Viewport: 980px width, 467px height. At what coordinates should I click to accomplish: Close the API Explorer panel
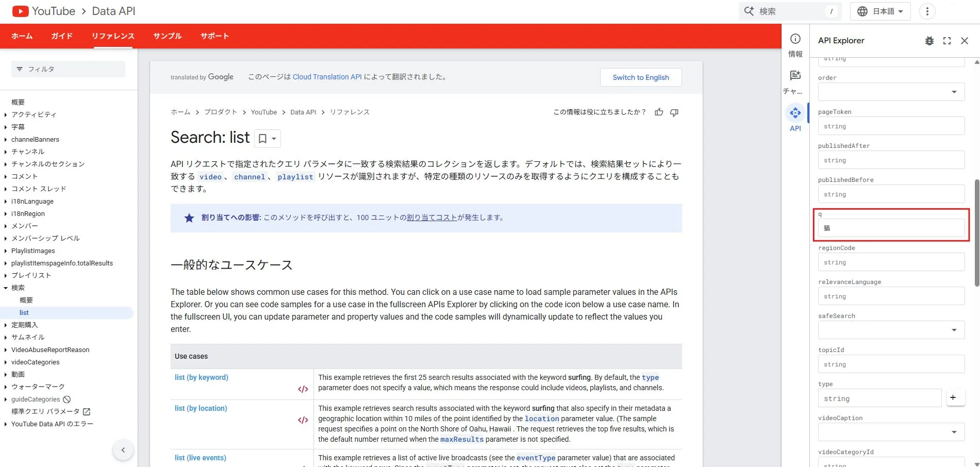click(x=965, y=41)
